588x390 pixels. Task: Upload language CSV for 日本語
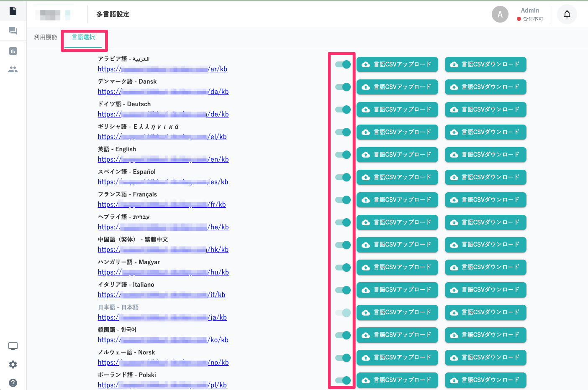397,313
